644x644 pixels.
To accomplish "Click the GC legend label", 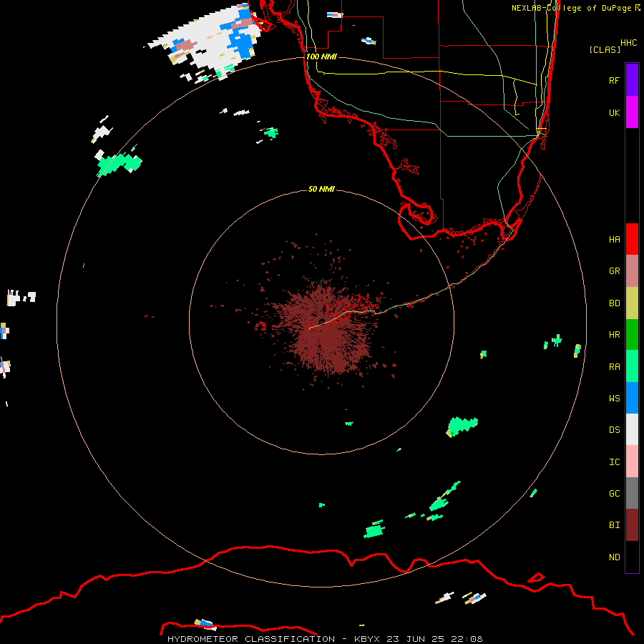I will [x=614, y=494].
